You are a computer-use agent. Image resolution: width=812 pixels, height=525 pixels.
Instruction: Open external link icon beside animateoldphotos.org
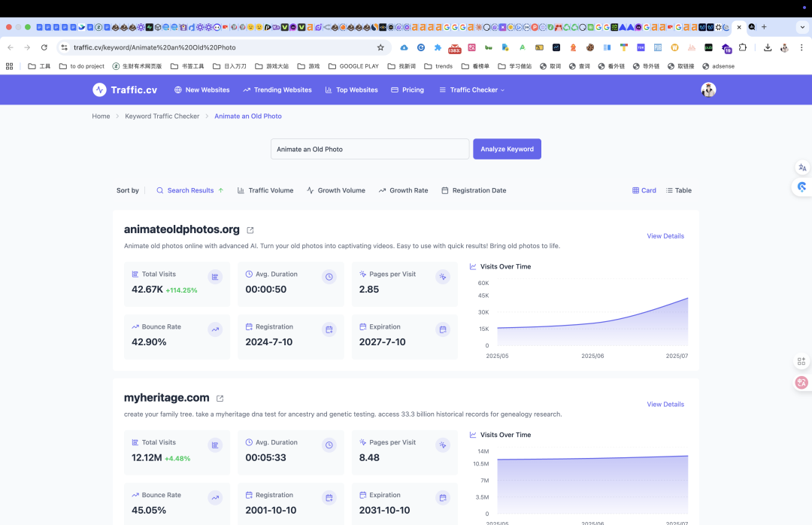pyautogui.click(x=250, y=230)
